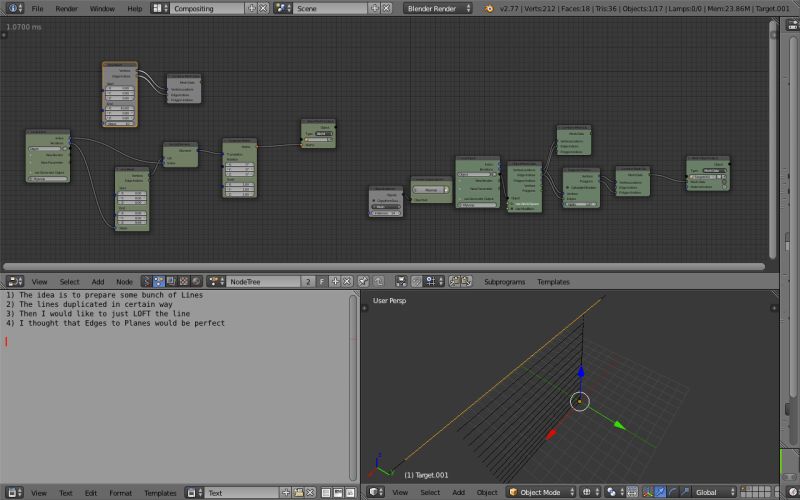Toggle fake user F for NodeTree
Screen dimensions: 800x500
point(321,281)
